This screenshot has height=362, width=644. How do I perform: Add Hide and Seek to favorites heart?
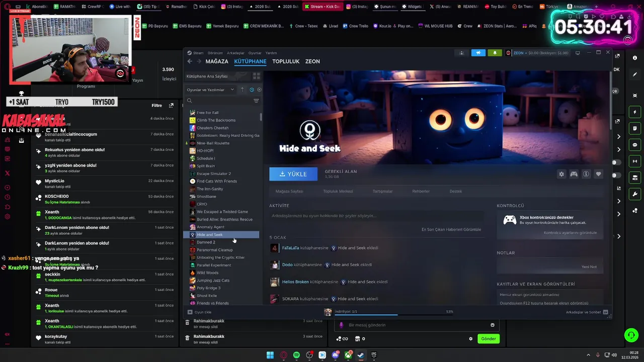[598, 174]
